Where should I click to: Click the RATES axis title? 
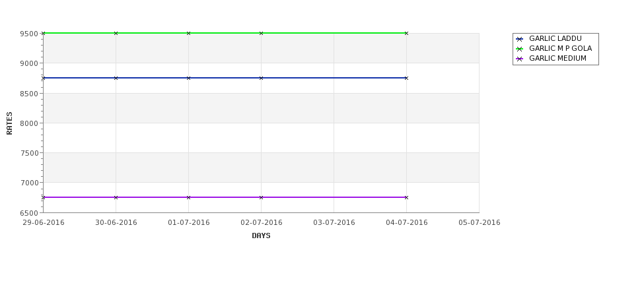coord(9,123)
